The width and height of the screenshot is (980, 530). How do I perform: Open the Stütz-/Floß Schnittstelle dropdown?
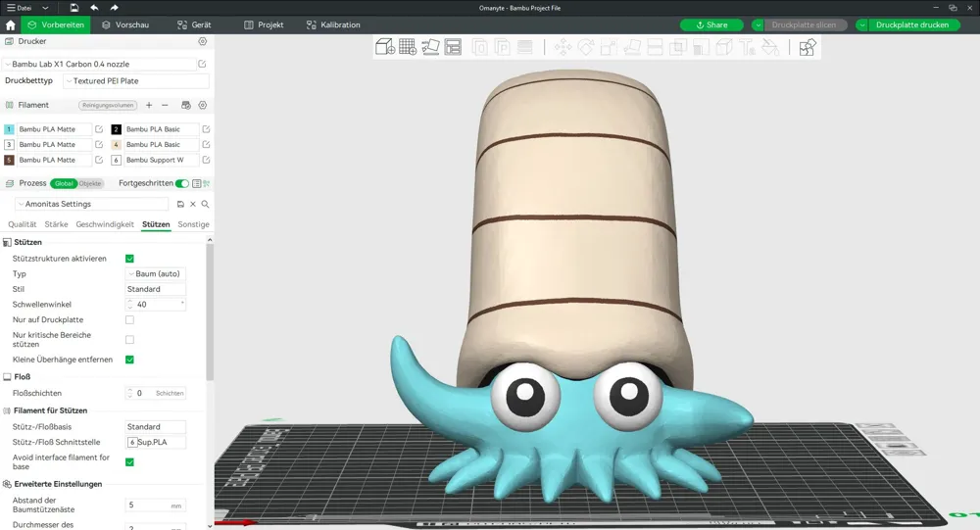click(x=156, y=442)
